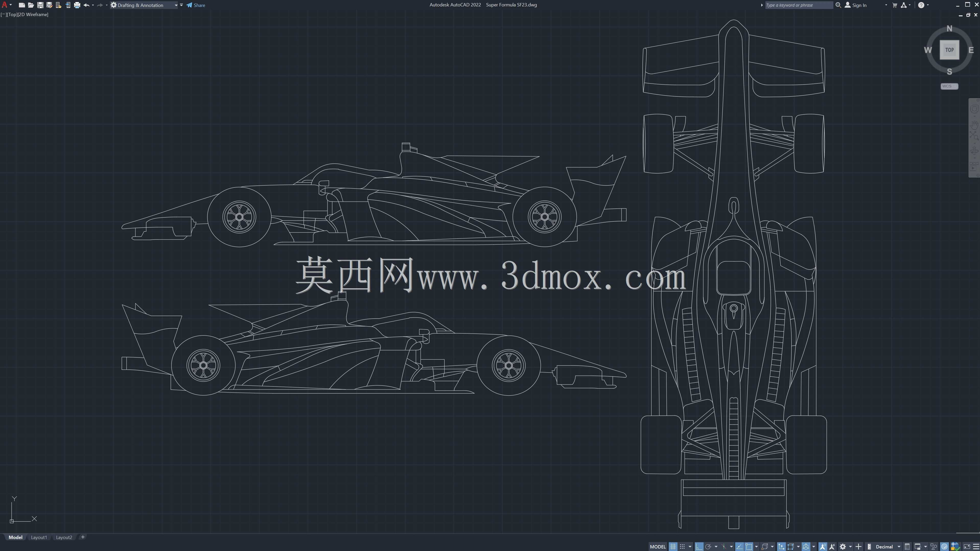Toggle Ortho mode in the status bar
The height and width of the screenshot is (551, 980).
(x=699, y=547)
